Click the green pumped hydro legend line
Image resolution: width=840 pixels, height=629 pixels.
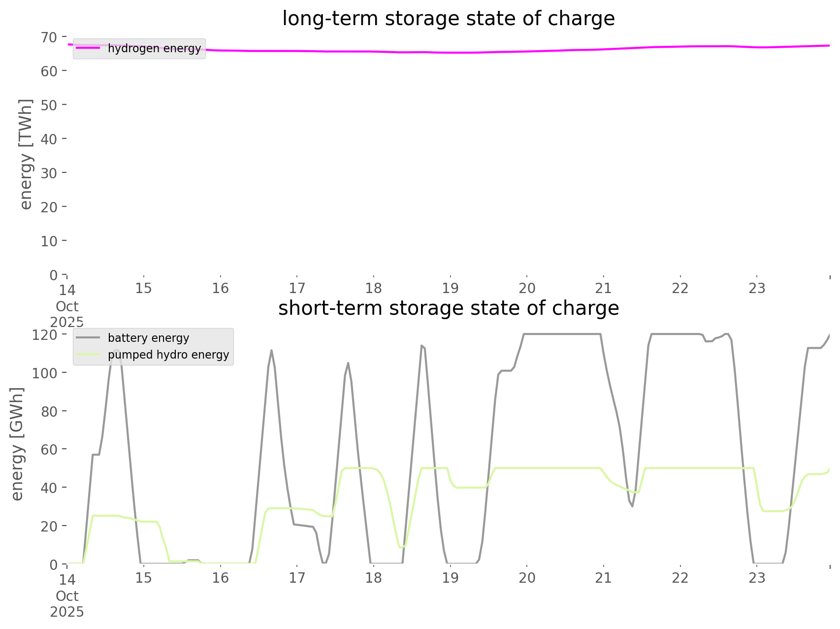point(89,355)
